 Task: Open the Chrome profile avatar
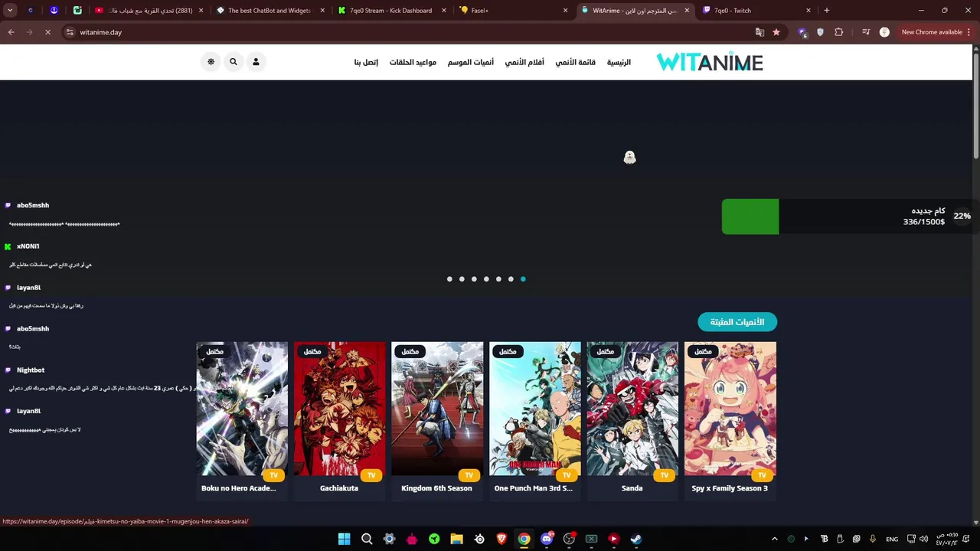[884, 32]
